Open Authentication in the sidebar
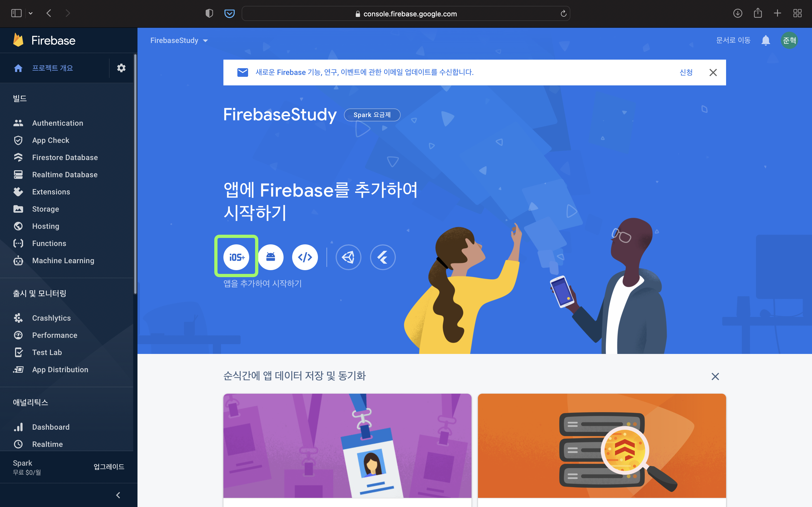Screen dimensions: 812x507 coord(58,123)
